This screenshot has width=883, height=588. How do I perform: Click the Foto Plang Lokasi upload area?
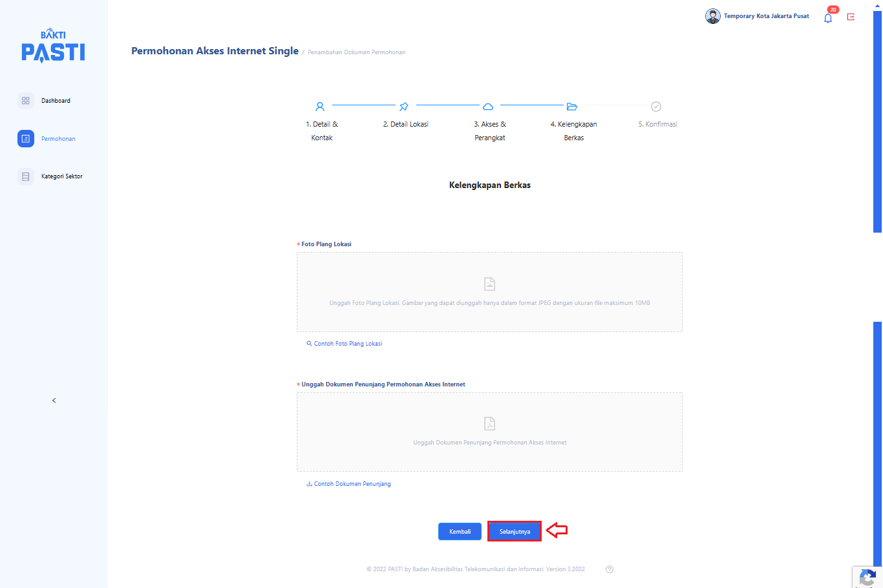pyautogui.click(x=489, y=292)
